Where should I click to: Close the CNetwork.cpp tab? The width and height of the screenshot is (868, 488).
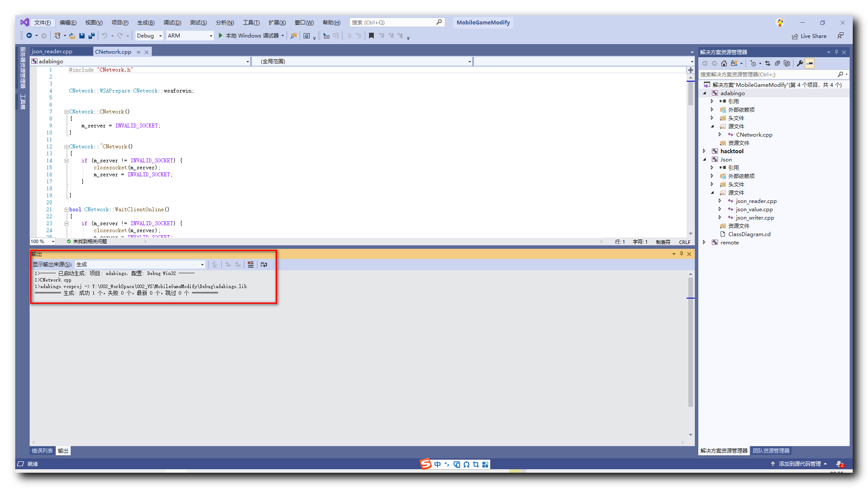pos(147,52)
